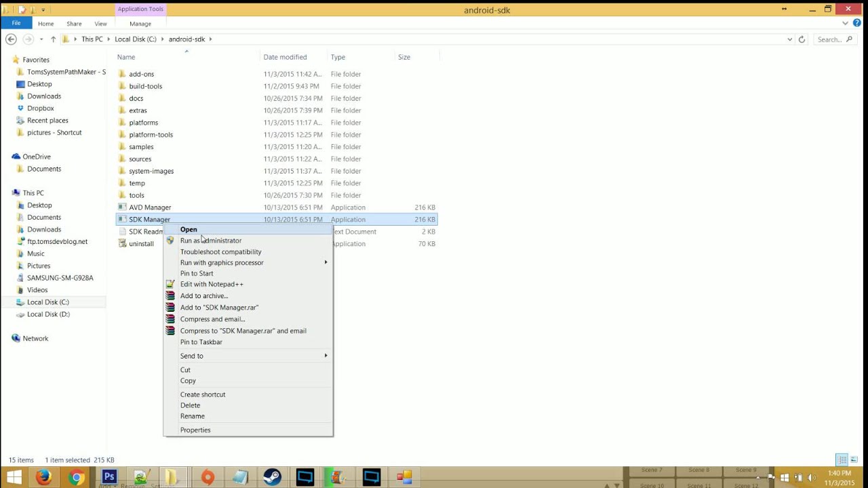Image resolution: width=868 pixels, height=488 pixels.
Task: Expand the Send to submenu
Action: (248, 356)
